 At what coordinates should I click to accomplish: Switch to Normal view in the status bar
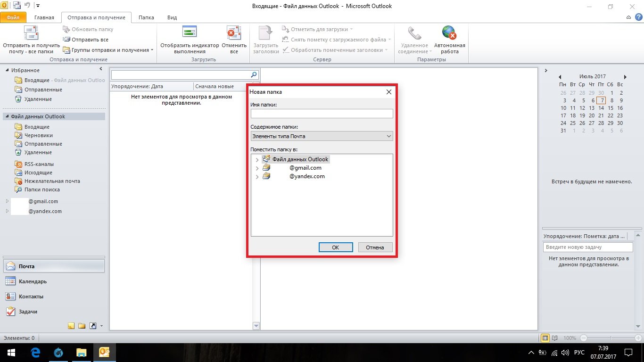[x=545, y=338]
